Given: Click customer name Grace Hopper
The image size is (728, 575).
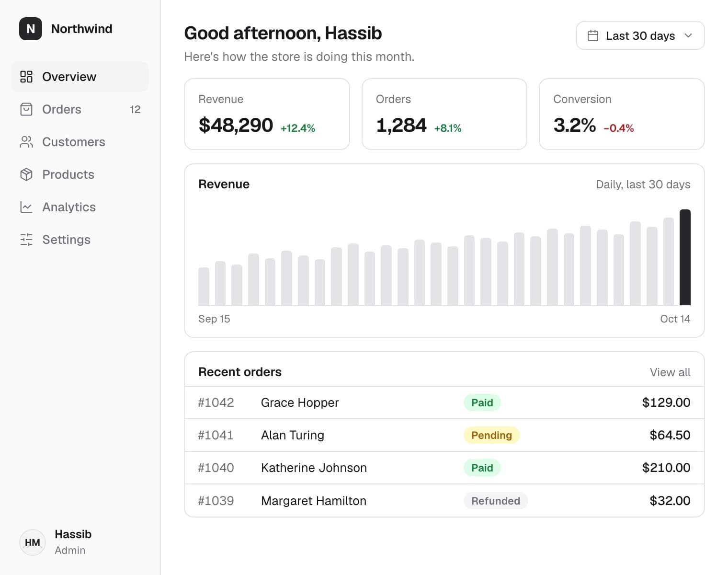Looking at the screenshot, I should 300,402.
